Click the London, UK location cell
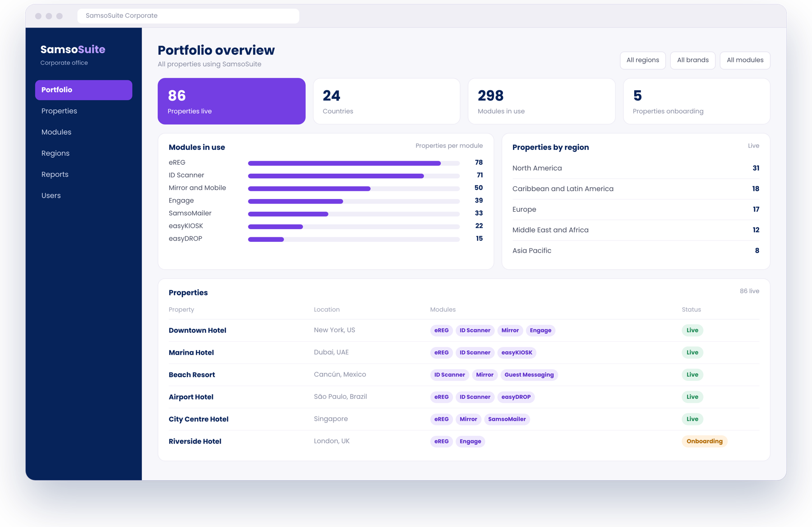Image resolution: width=812 pixels, height=527 pixels. click(332, 441)
